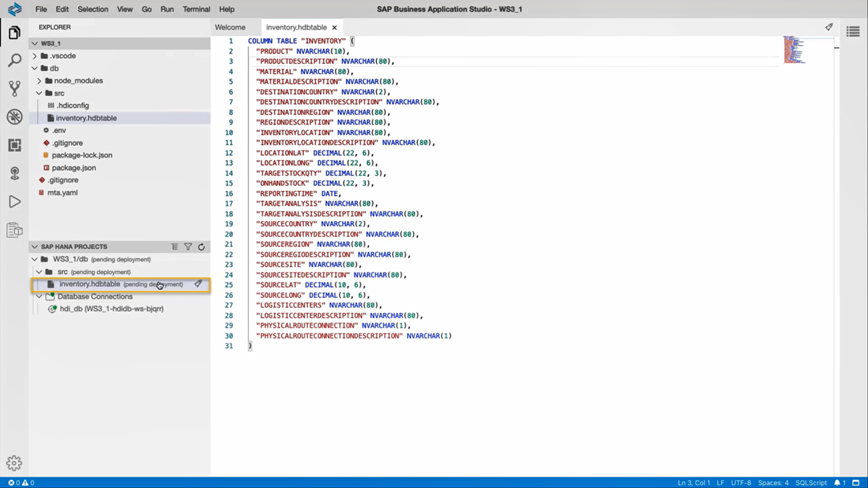Click the code minimap preview

click(x=794, y=50)
